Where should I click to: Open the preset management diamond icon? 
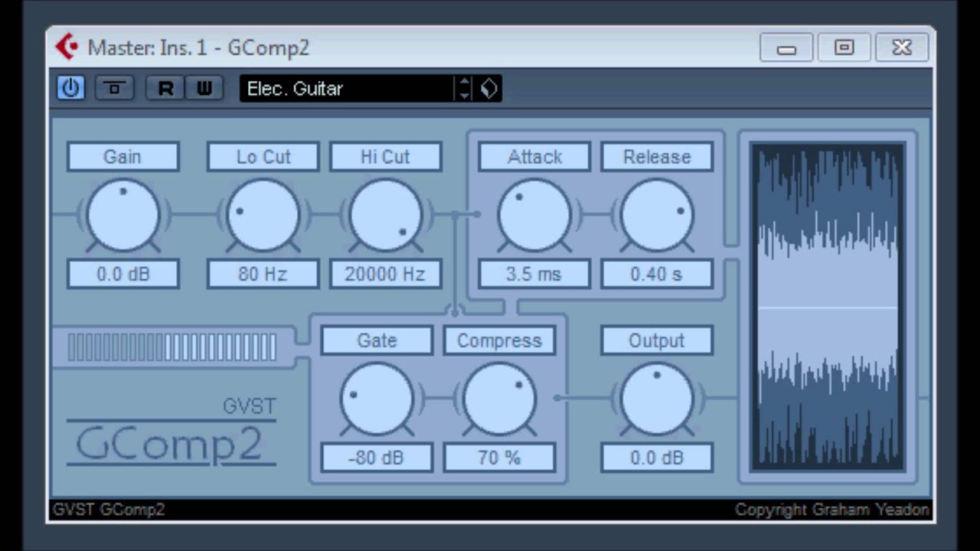coord(488,88)
